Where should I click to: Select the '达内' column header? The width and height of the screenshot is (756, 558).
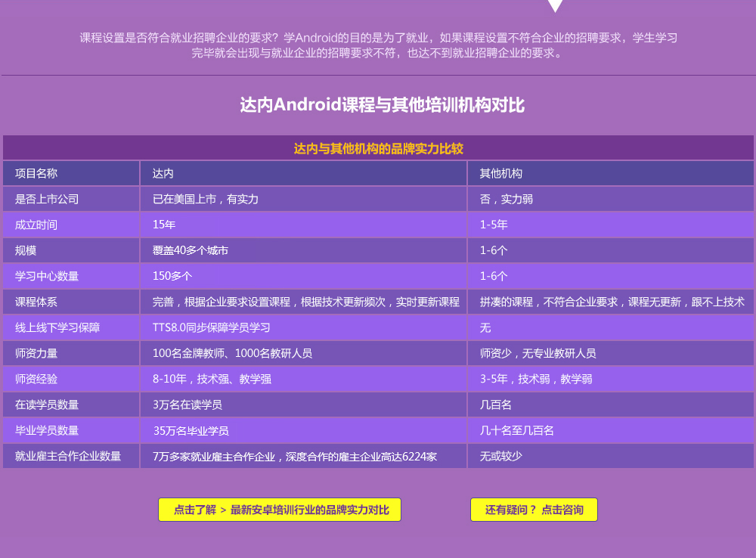pyautogui.click(x=163, y=173)
